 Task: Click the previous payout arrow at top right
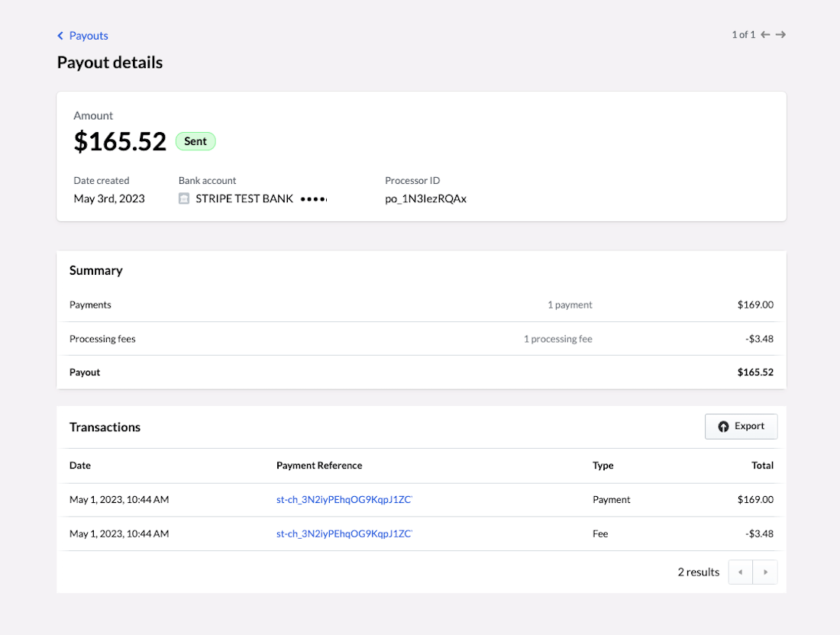point(765,34)
